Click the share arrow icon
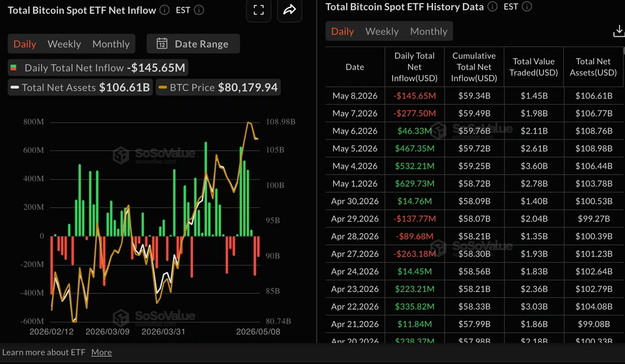Image resolution: width=625 pixels, height=364 pixels. [289, 10]
